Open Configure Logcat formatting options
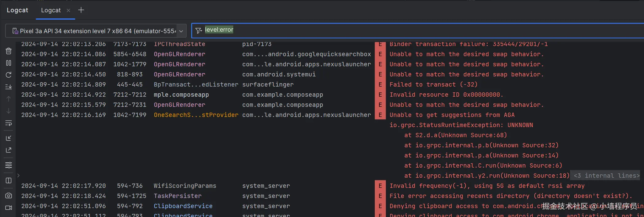The height and width of the screenshot is (217, 644). coord(9,165)
